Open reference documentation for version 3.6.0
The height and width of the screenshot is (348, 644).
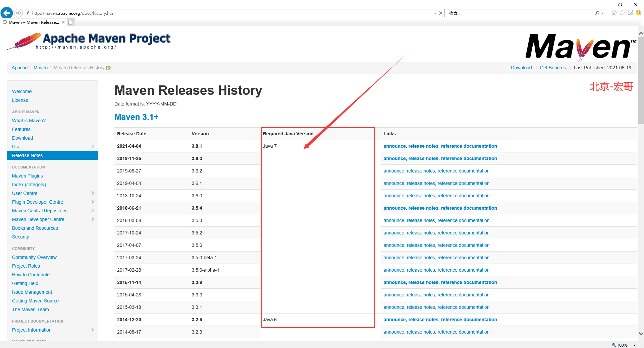tap(464, 196)
